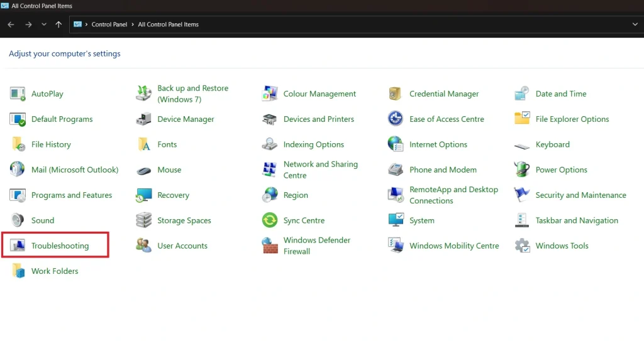Open the User Accounts link text

click(x=182, y=246)
